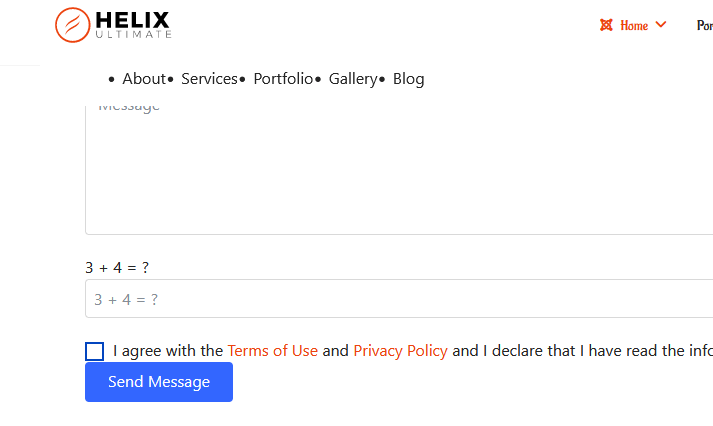Click the '3 + 4 = ?' captcha input
The width and height of the screenshot is (713, 426).
[398, 299]
